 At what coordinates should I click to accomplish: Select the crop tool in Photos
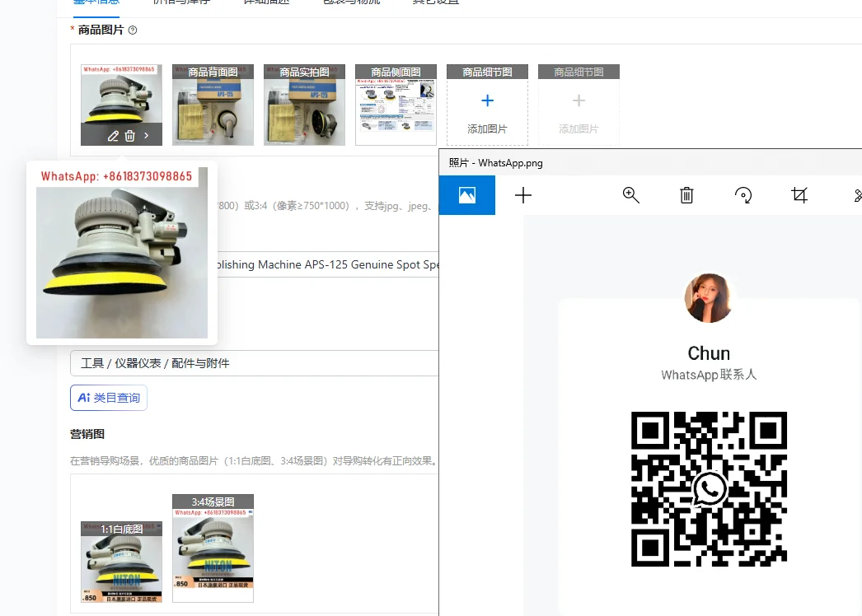point(799,195)
